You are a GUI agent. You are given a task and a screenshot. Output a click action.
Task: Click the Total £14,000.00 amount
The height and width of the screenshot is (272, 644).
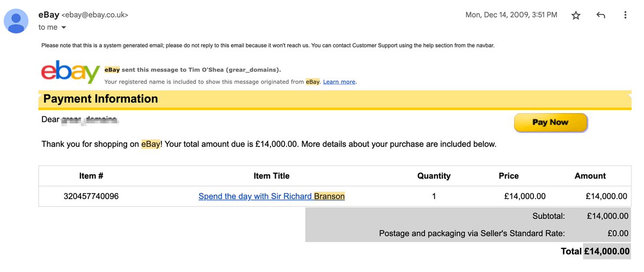tap(607, 251)
